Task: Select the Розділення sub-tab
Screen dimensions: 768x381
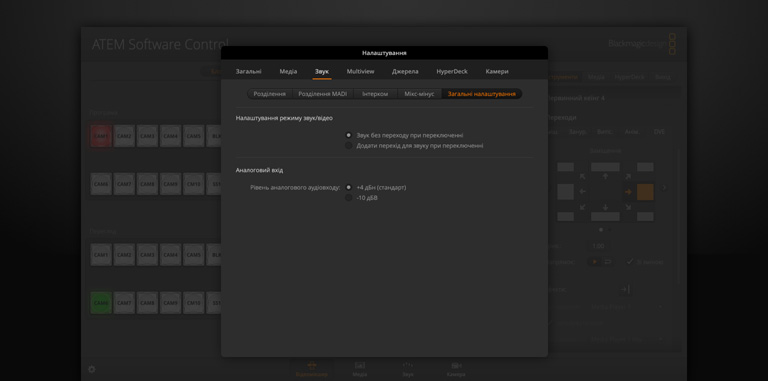Action: [269, 94]
